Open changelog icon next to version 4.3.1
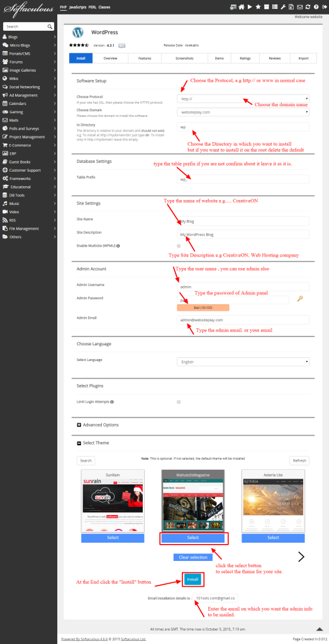Viewport: 329px width, 644px height. (122, 45)
